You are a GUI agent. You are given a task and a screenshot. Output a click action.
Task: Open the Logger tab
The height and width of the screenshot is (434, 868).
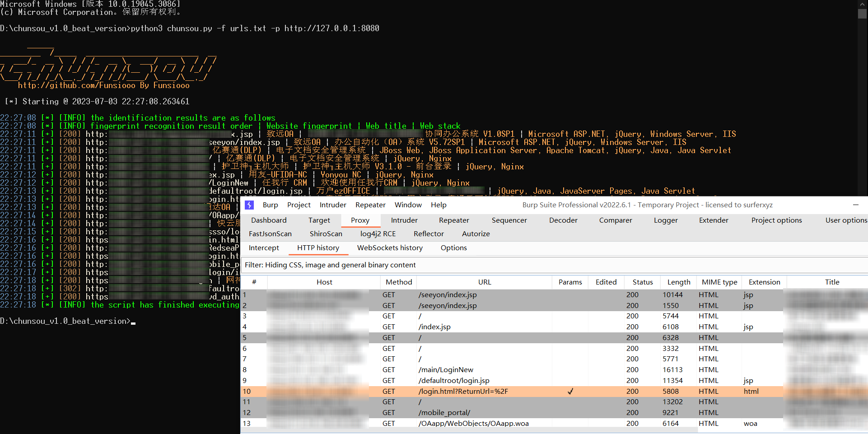(666, 220)
